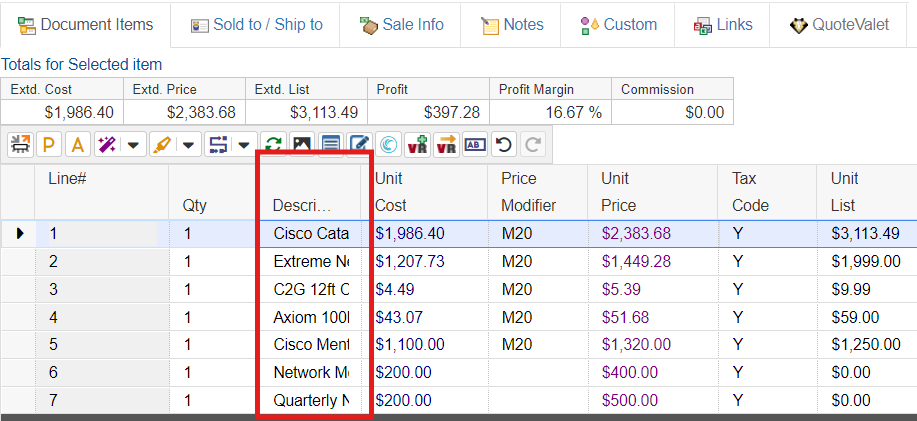Click the orange A toolbar icon

coord(77,145)
